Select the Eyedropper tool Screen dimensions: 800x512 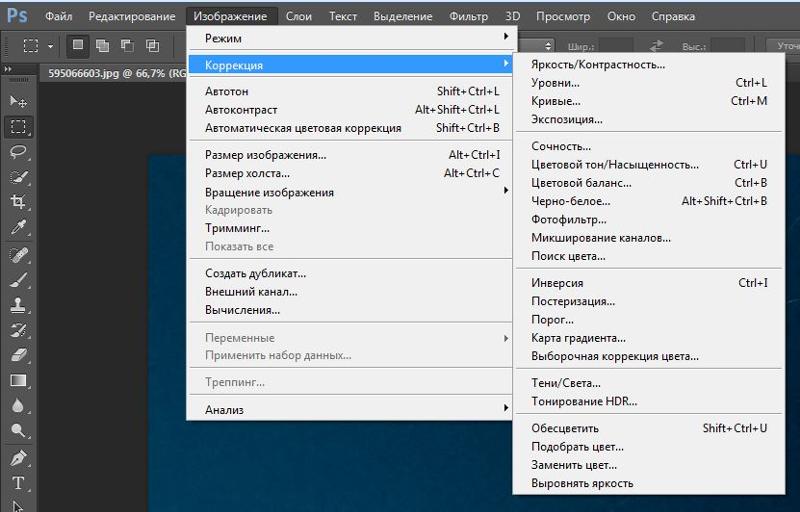pyautogui.click(x=18, y=227)
